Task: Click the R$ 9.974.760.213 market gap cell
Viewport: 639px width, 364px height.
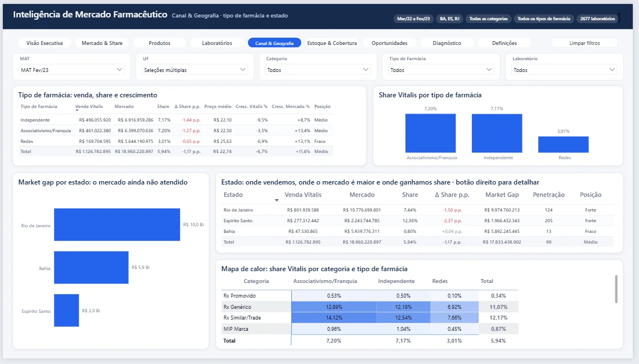Action: [x=502, y=210]
